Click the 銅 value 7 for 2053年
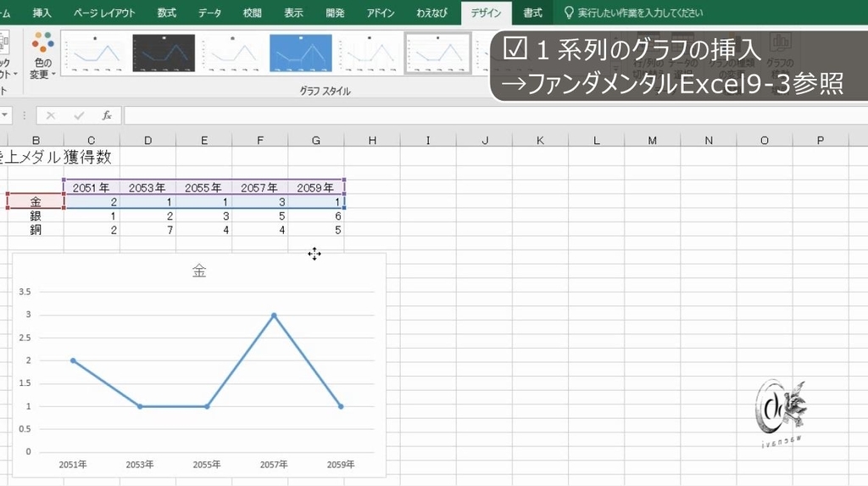868x486 pixels. pyautogui.click(x=147, y=230)
